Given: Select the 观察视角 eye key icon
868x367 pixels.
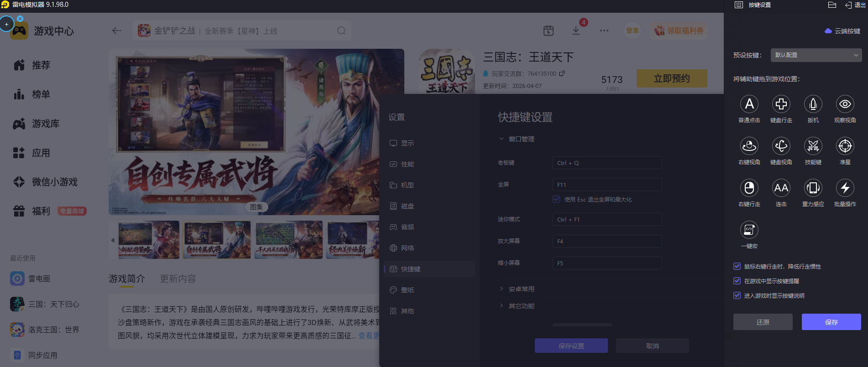Looking at the screenshot, I should (845, 104).
